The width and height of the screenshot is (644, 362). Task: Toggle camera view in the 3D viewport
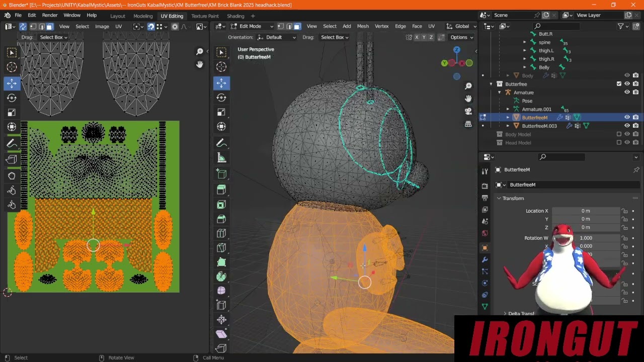468,111
